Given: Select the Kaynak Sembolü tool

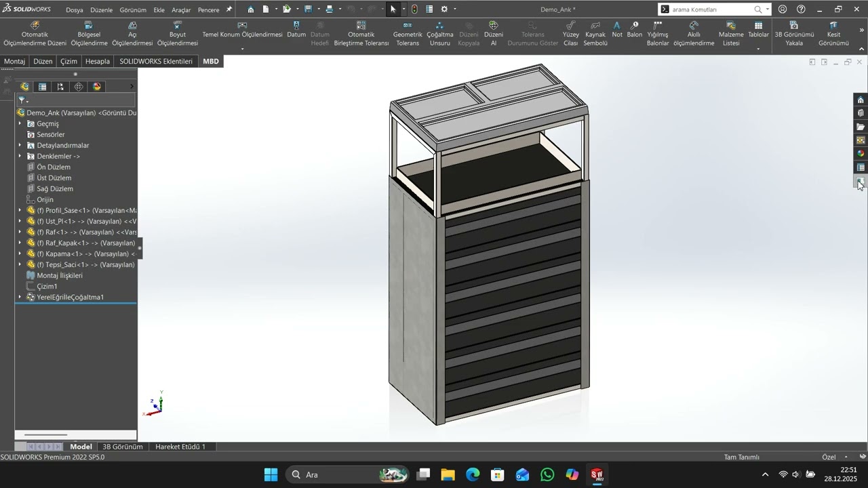Looking at the screenshot, I should point(595,34).
